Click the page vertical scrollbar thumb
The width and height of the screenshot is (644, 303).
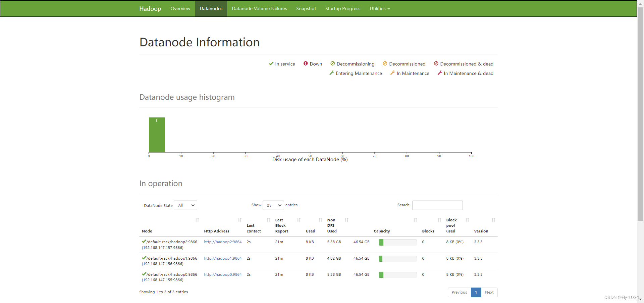click(641, 114)
